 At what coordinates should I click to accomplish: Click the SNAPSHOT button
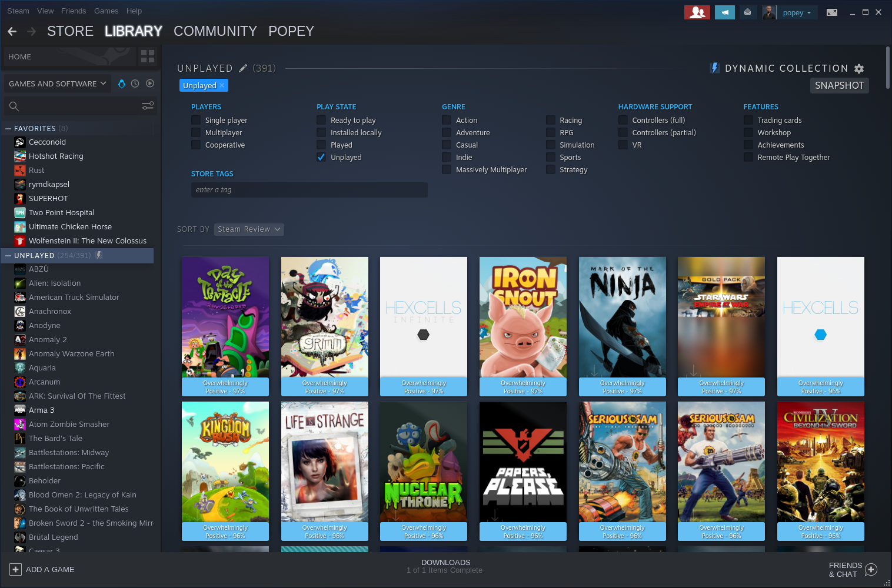click(x=840, y=85)
